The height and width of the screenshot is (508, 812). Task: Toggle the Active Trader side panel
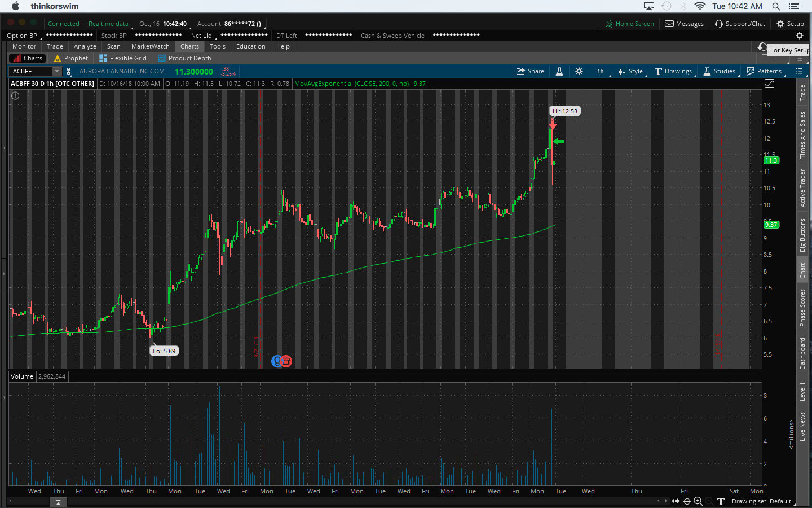[x=802, y=187]
